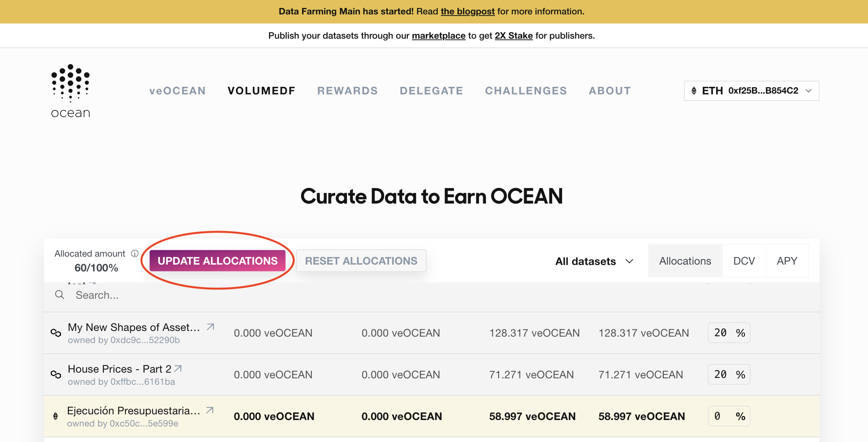The width and height of the screenshot is (868, 442).
Task: Click the Ethereum icon beside Ejecución Presupuestaria
Action: tap(56, 416)
